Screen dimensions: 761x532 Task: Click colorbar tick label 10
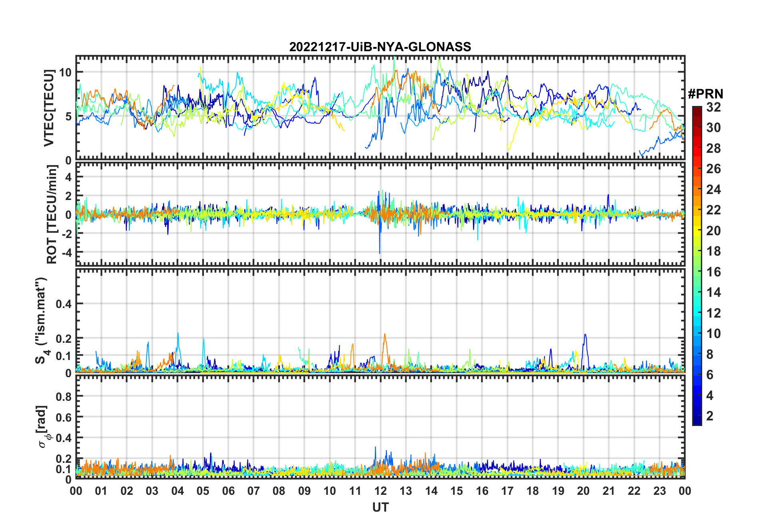tap(713, 333)
